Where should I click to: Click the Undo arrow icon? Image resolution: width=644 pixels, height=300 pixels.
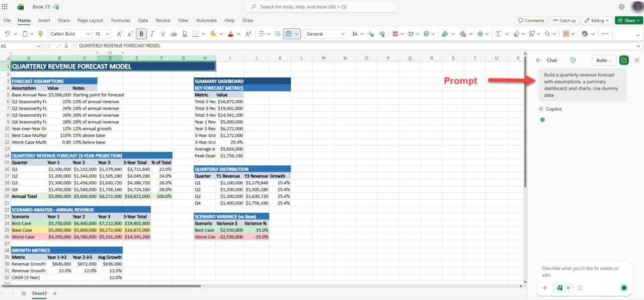8,34
